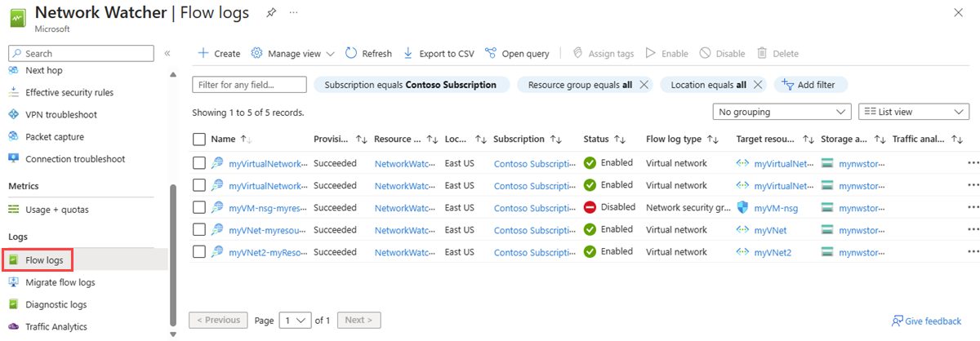
Task: Open more options for myVM-nsg row
Action: click(x=972, y=207)
